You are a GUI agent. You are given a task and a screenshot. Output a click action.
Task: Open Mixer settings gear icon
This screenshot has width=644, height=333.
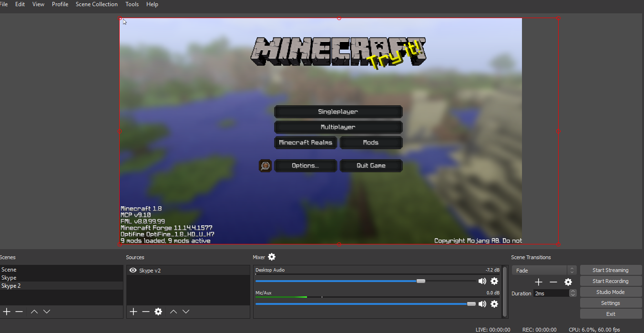click(x=272, y=257)
